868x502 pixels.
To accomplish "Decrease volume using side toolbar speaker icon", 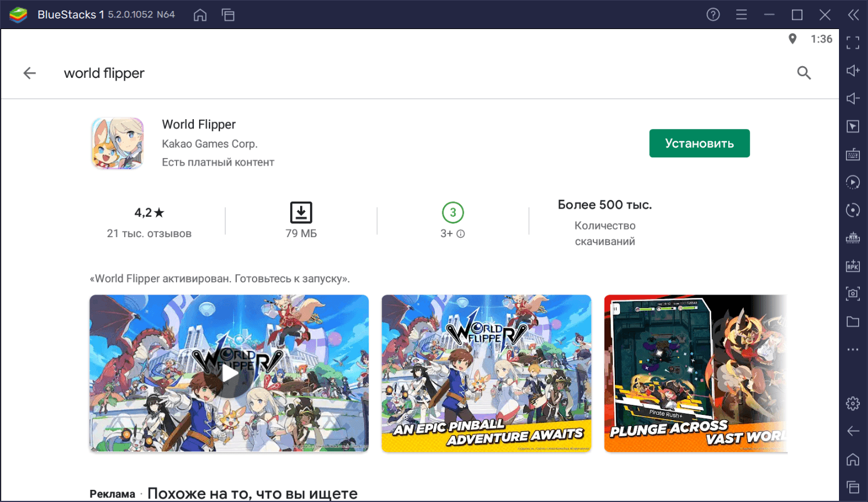I will click(853, 98).
